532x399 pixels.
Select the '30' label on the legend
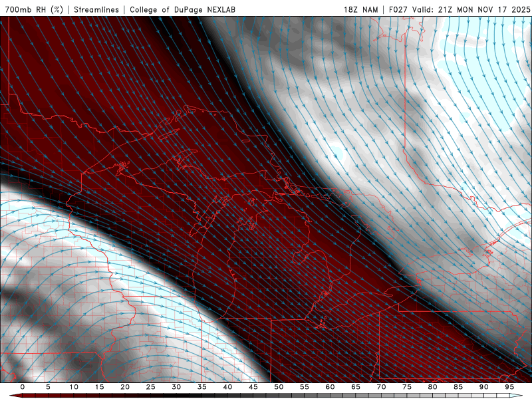(x=176, y=387)
